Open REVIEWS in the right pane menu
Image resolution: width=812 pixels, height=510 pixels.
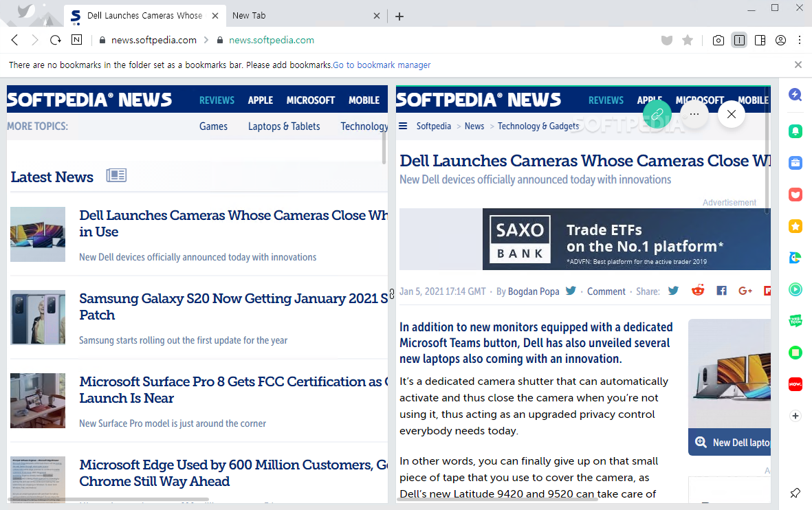coord(606,100)
